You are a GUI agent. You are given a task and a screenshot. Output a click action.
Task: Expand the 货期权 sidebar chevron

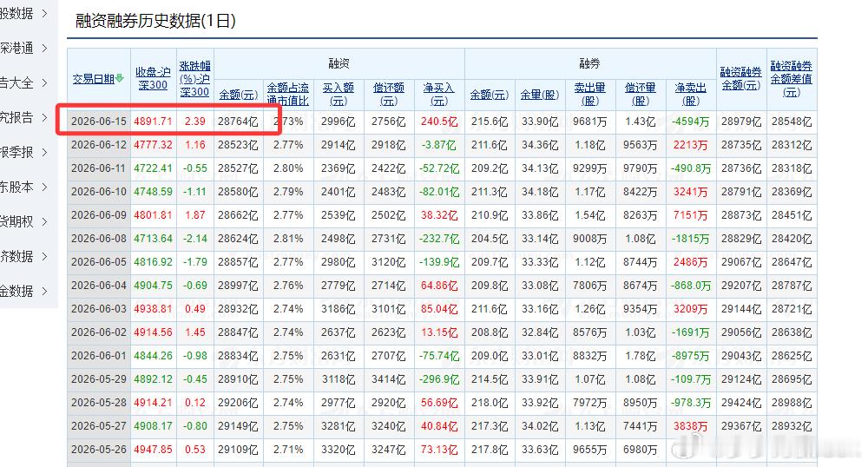point(45,221)
